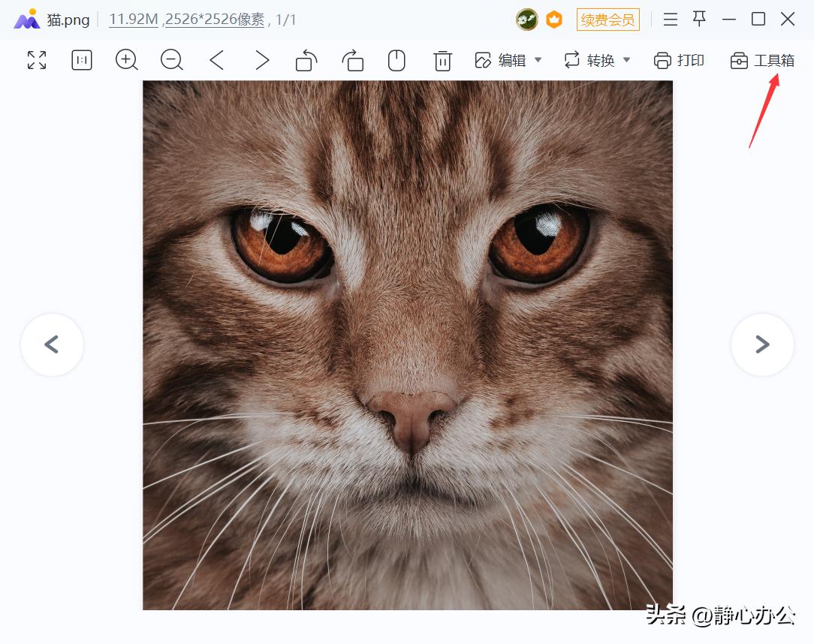The height and width of the screenshot is (644, 814).
Task: Rotate the image counterclockwise
Action: (306, 60)
